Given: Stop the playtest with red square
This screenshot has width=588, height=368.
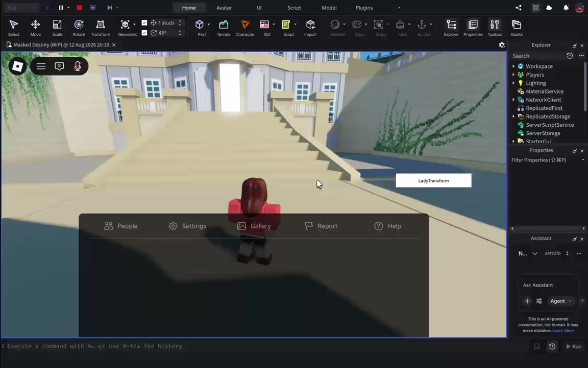Looking at the screenshot, I should 79,8.
